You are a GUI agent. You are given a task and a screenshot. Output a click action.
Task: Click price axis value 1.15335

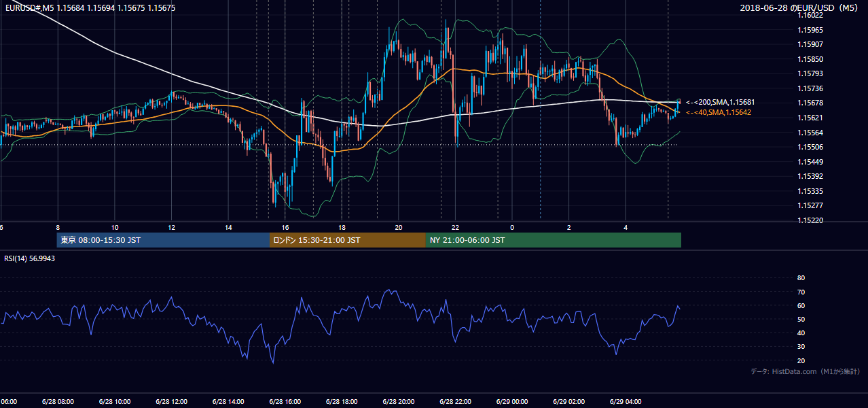point(811,191)
